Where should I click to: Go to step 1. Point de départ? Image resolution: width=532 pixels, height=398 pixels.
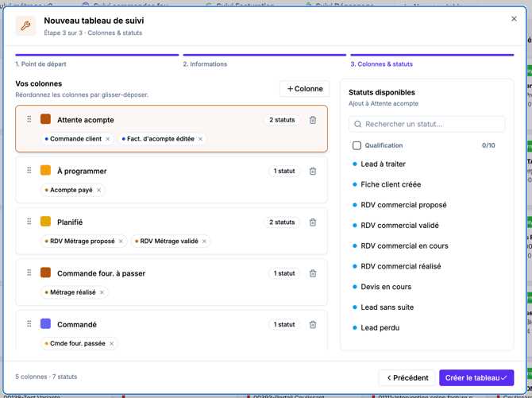[x=40, y=64]
